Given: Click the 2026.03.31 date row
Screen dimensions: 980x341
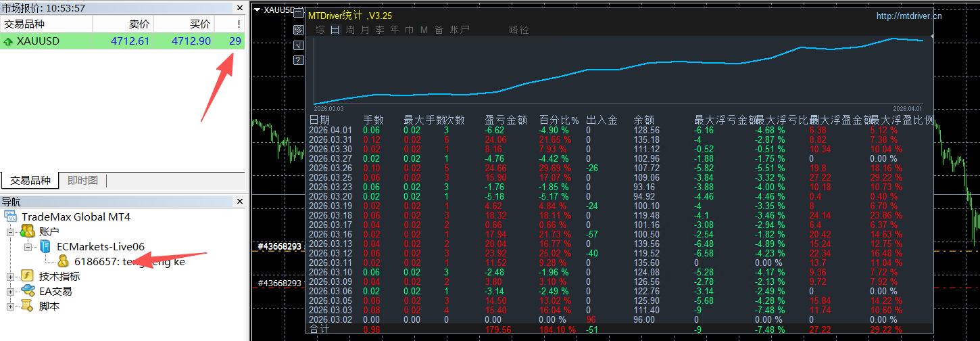Looking at the screenshot, I should [x=330, y=140].
